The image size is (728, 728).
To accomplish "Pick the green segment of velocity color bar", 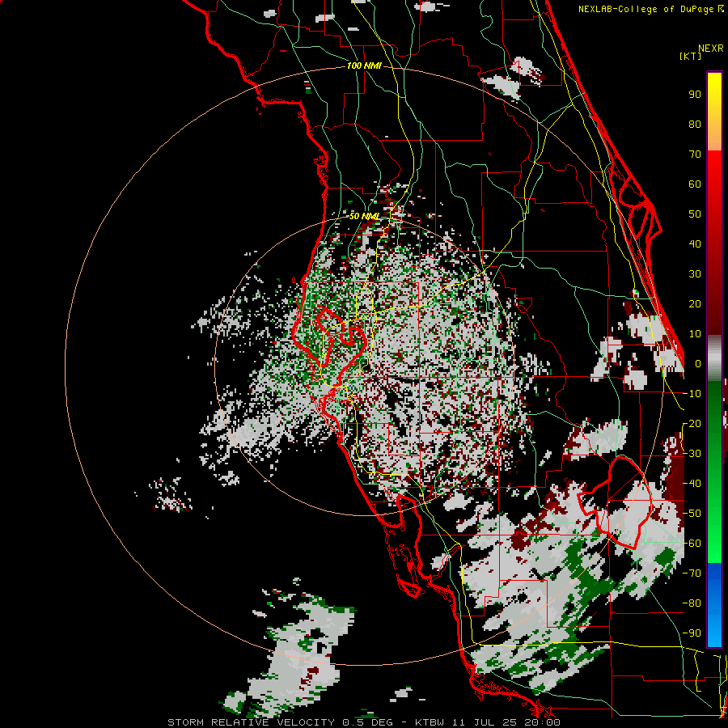I will click(x=714, y=472).
